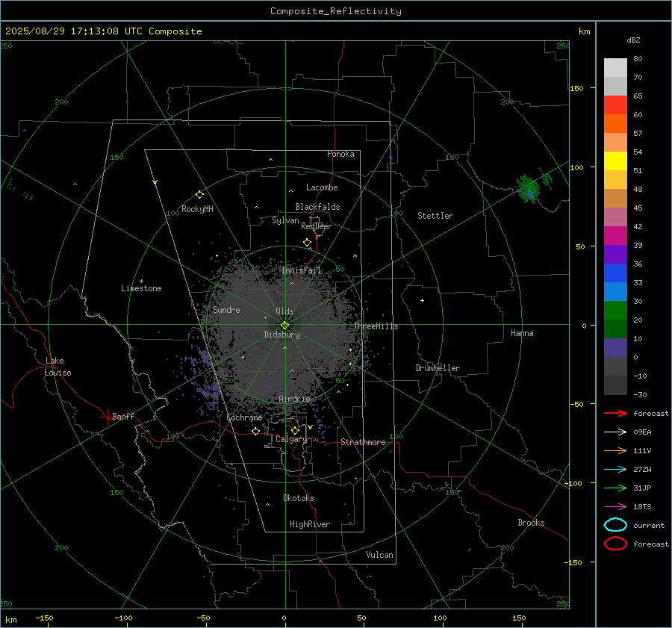
Task: Click the white 09EA arrow in legend
Action: [615, 432]
